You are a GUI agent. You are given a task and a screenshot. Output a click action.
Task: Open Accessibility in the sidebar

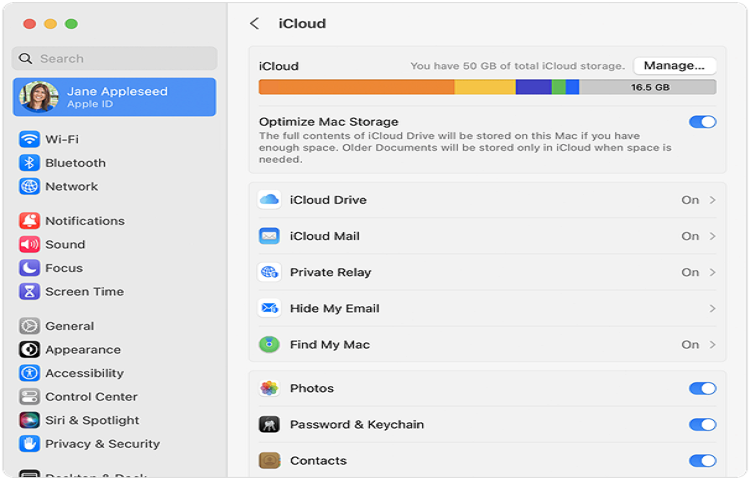(x=85, y=373)
